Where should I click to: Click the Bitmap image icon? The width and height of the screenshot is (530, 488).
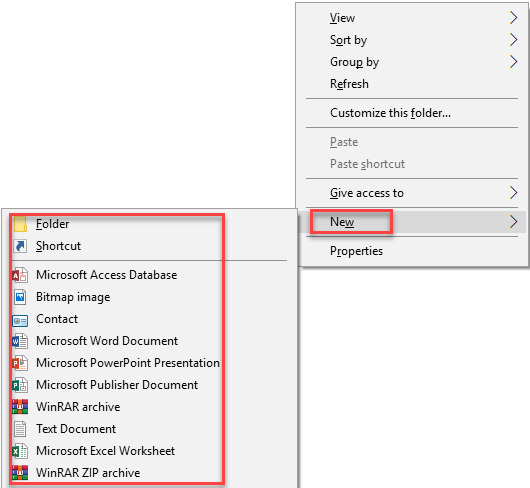pyautogui.click(x=20, y=297)
